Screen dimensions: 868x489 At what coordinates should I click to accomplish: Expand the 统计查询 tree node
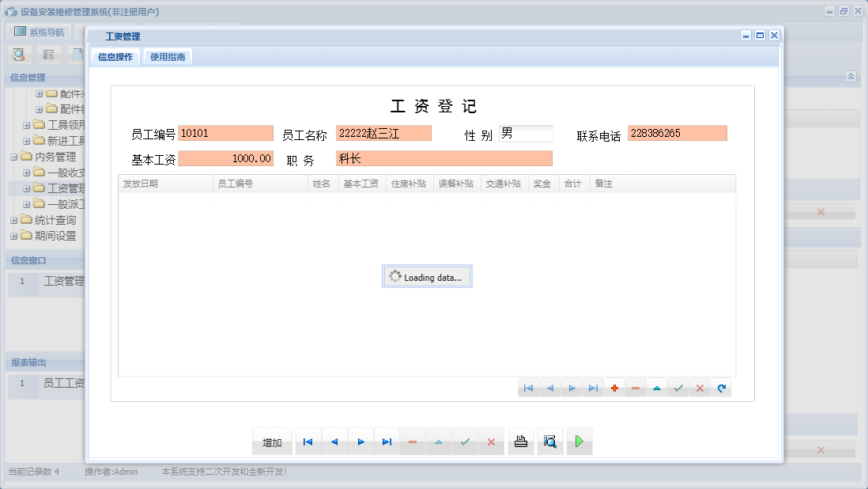(x=15, y=219)
